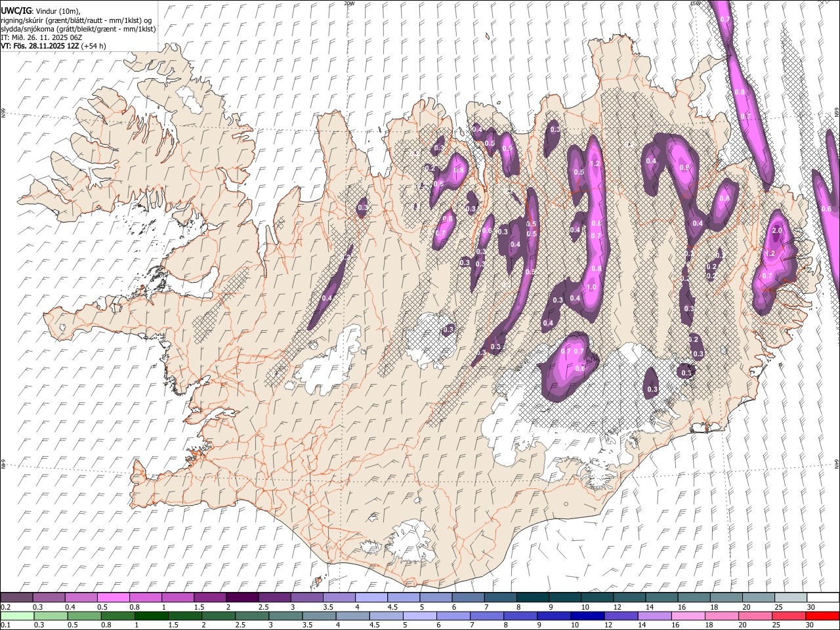Click the "18" label on the purple snow scale

tap(714, 607)
